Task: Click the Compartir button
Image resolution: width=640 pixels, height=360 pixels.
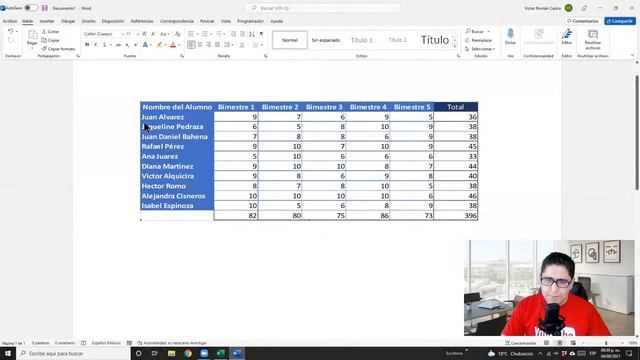Action: coord(620,21)
